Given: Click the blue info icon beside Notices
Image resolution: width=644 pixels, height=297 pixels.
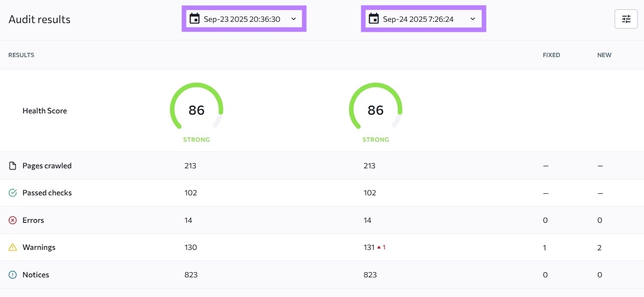Looking at the screenshot, I should click(x=12, y=274).
